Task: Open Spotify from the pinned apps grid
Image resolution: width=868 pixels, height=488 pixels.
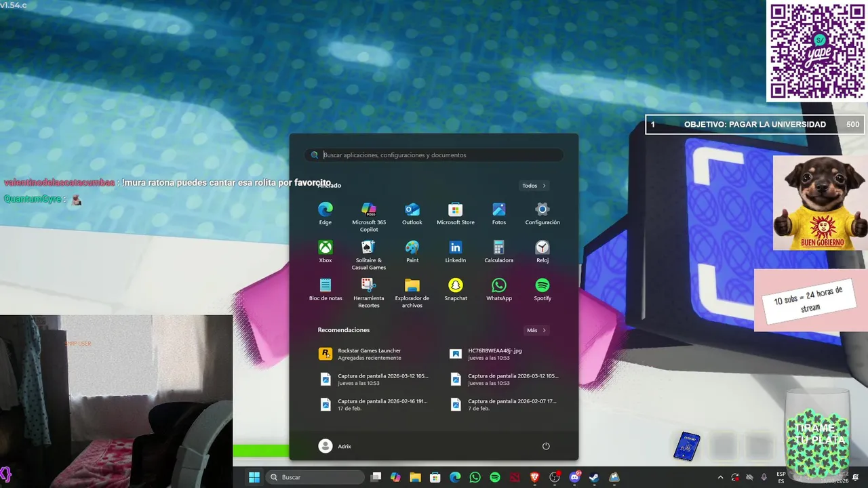Action: [542, 289]
